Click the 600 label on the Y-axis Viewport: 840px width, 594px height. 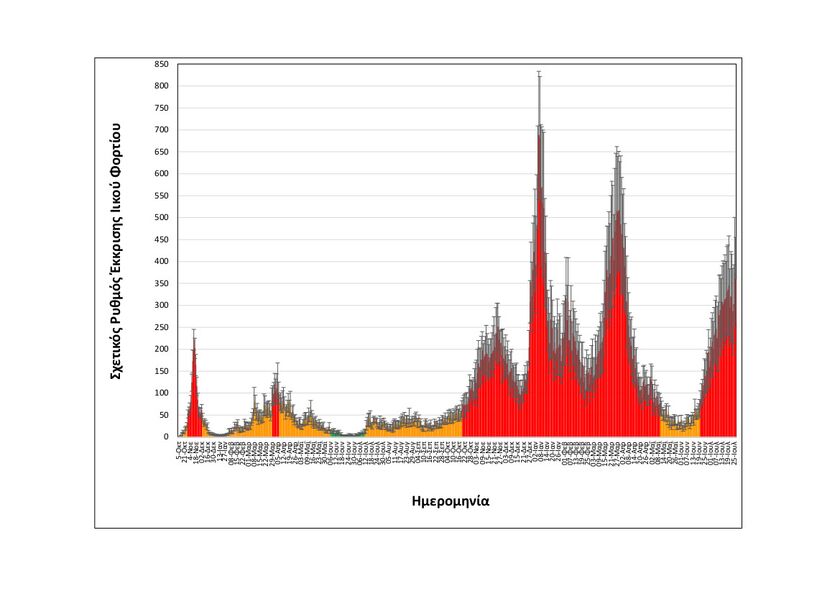pos(162,174)
